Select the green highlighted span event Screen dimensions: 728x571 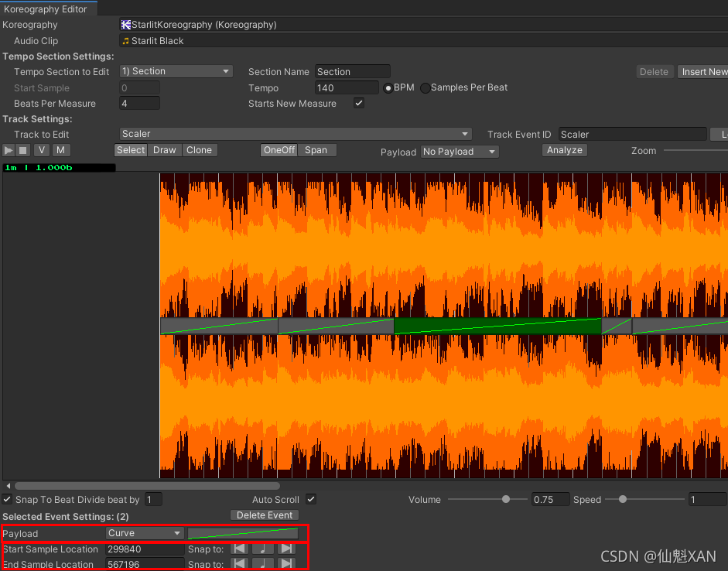pyautogui.click(x=497, y=326)
